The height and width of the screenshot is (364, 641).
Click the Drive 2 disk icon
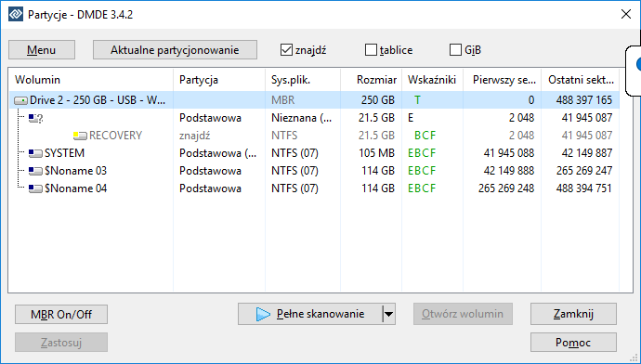[x=20, y=100]
